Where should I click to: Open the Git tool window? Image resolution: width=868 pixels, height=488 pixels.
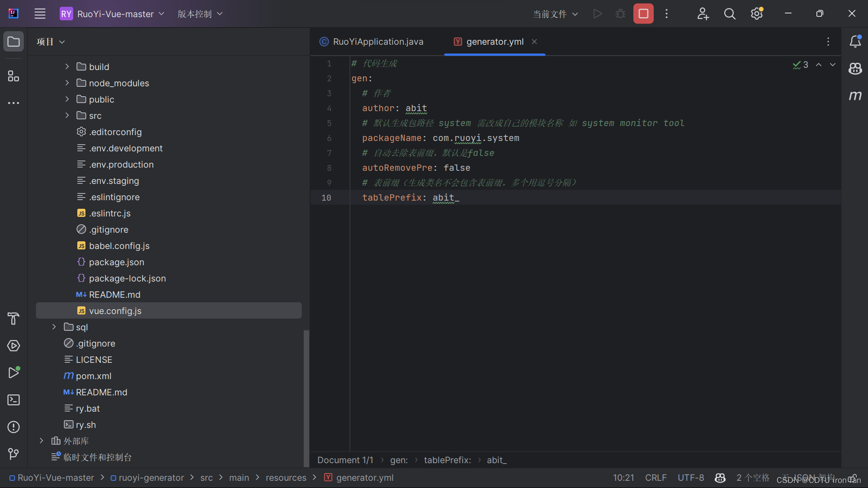pos(14,454)
